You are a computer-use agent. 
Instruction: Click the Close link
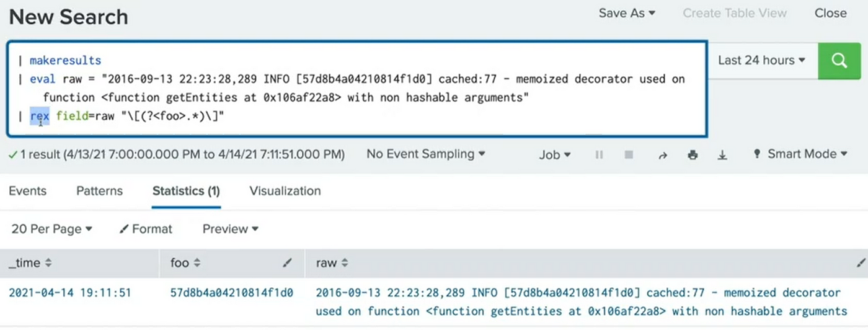830,13
